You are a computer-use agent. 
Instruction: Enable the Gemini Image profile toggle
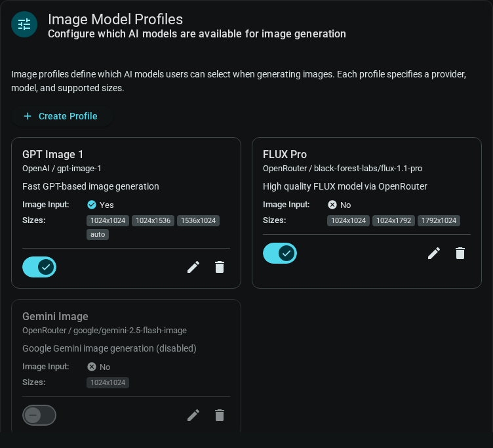click(x=39, y=415)
